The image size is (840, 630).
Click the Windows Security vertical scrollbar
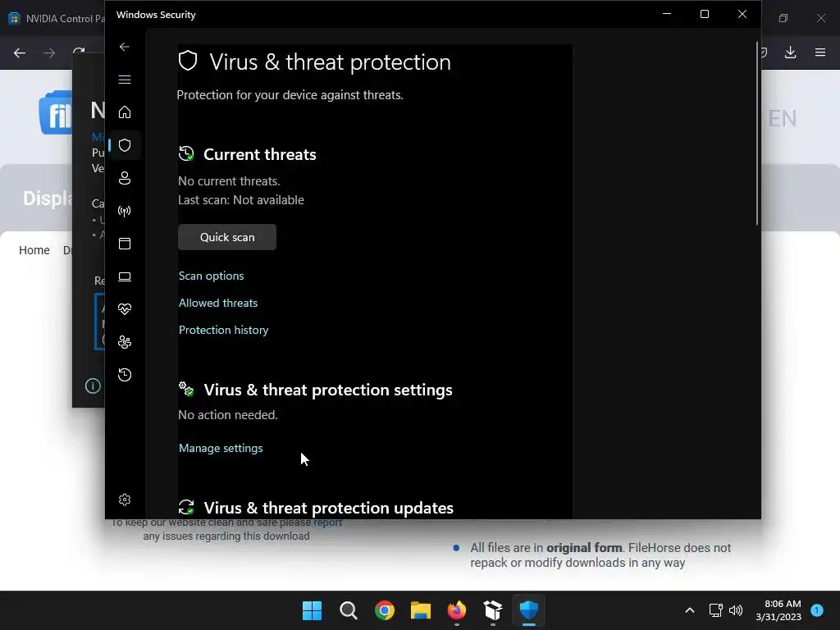pos(757,134)
